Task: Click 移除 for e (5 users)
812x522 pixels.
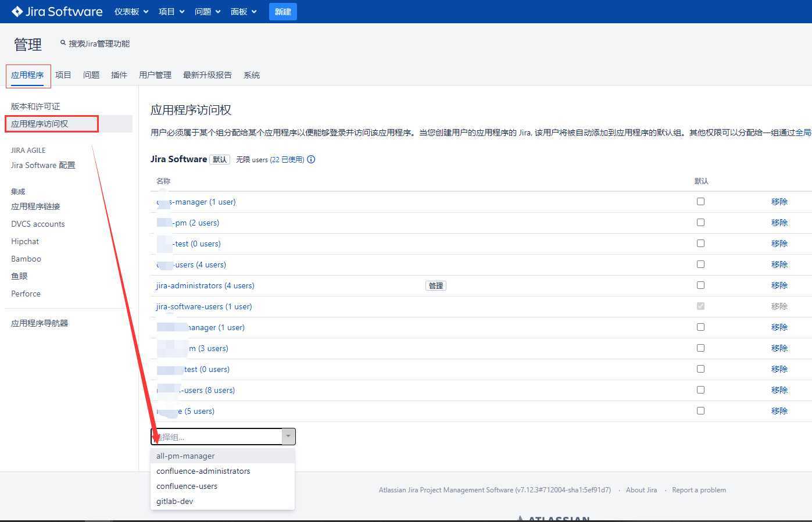Action: click(779, 411)
